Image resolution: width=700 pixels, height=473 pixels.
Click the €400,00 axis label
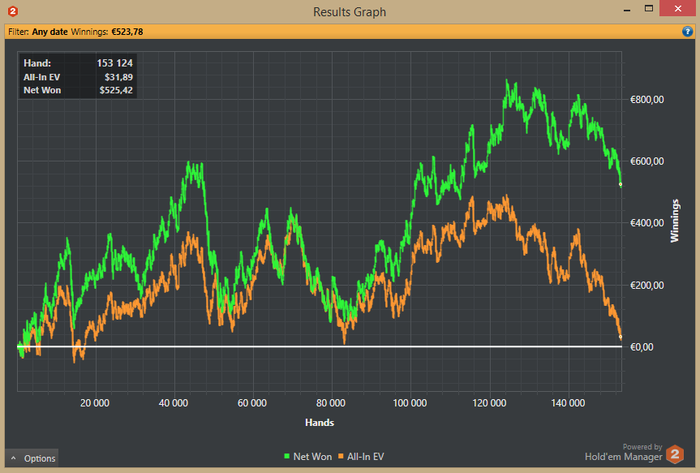[647, 223]
